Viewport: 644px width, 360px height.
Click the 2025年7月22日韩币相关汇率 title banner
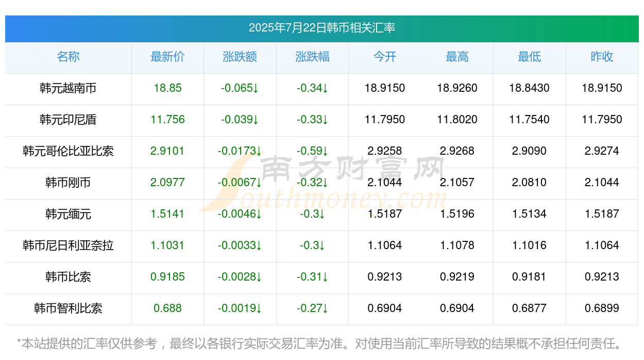[321, 28]
